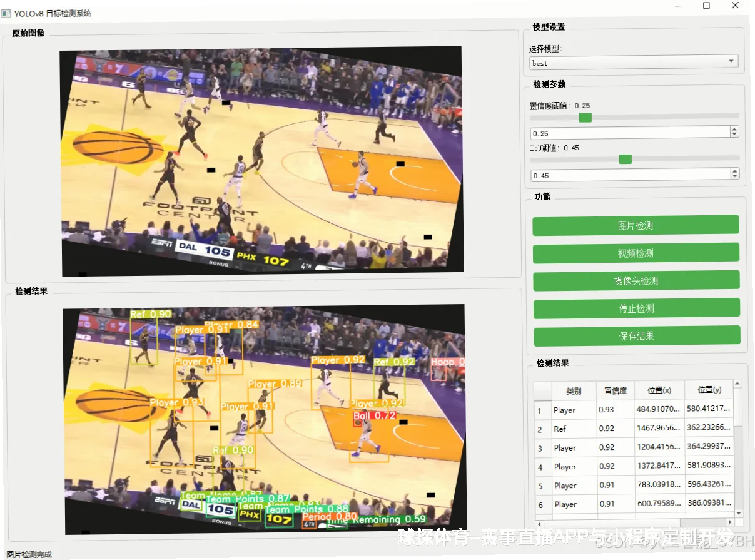Click confidence cell 0.93 in row 1
This screenshot has height=560, width=755.
point(616,410)
